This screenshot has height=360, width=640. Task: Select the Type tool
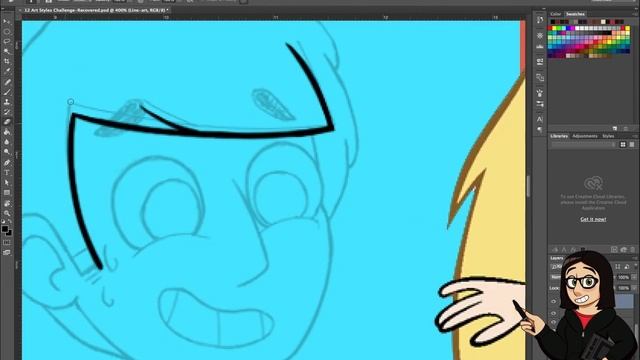point(7,173)
